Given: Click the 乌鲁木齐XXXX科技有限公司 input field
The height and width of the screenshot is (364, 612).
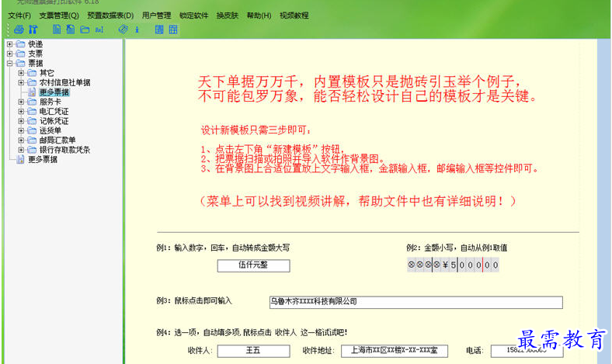Looking at the screenshot, I should [416, 302].
